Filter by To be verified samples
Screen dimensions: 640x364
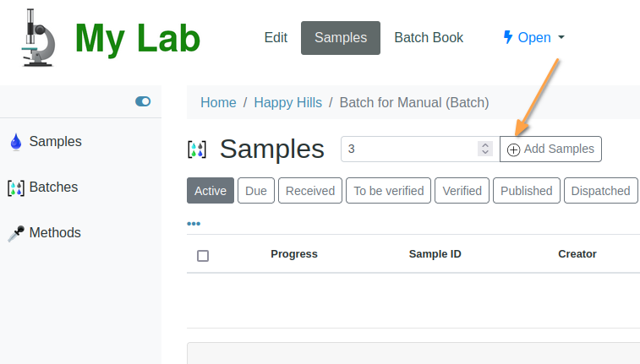388,191
